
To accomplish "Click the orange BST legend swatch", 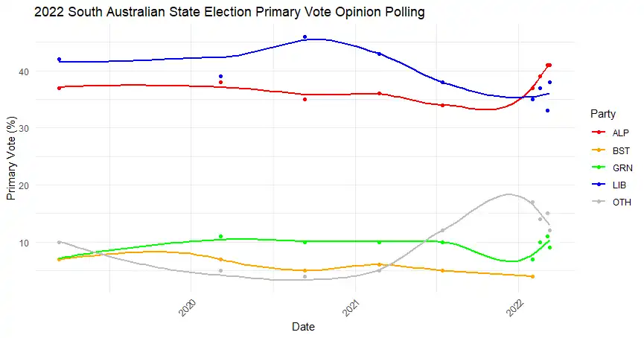I will pyautogui.click(x=597, y=150).
